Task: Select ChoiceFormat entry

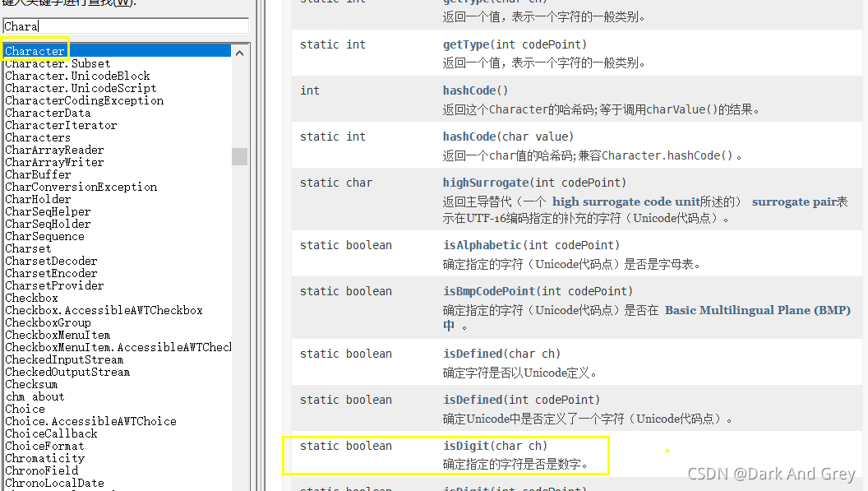Action: tap(44, 446)
